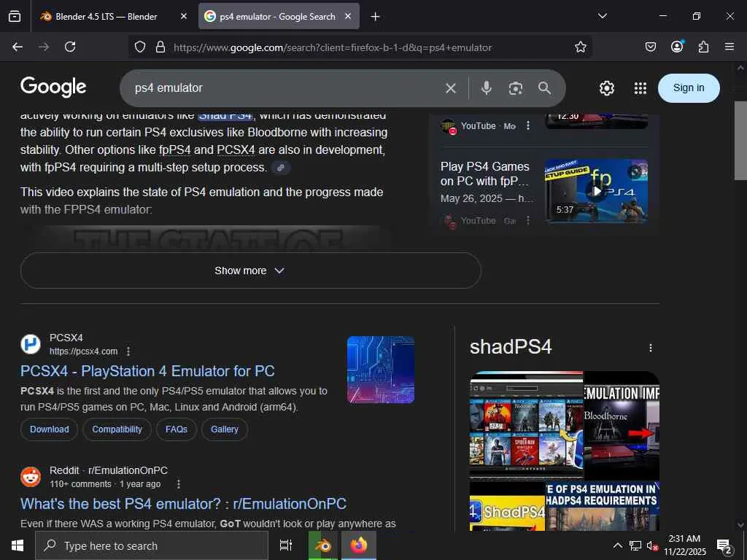View site security padlock info
Screen dimensions: 747x560
click(160, 47)
